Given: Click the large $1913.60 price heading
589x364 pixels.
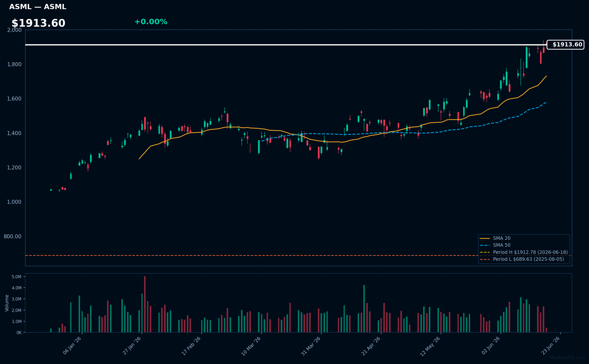Looking at the screenshot, I should 38,23.
